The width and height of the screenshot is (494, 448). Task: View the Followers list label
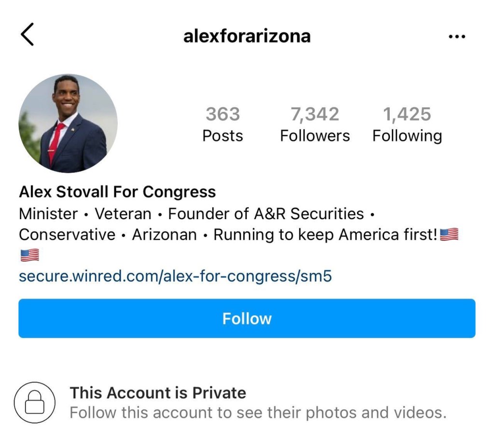click(315, 136)
